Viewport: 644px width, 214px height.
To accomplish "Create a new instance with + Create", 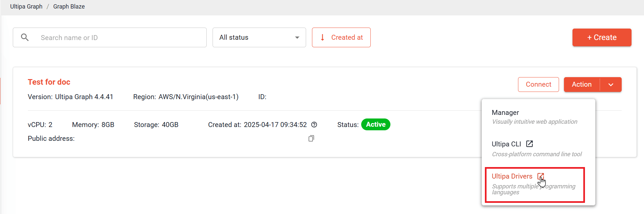I will (602, 37).
